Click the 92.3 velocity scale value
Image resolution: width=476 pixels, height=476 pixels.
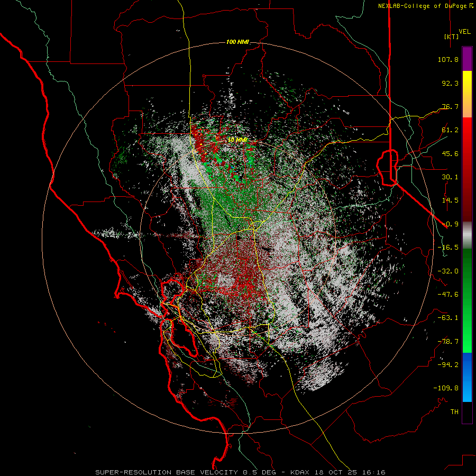(450, 83)
